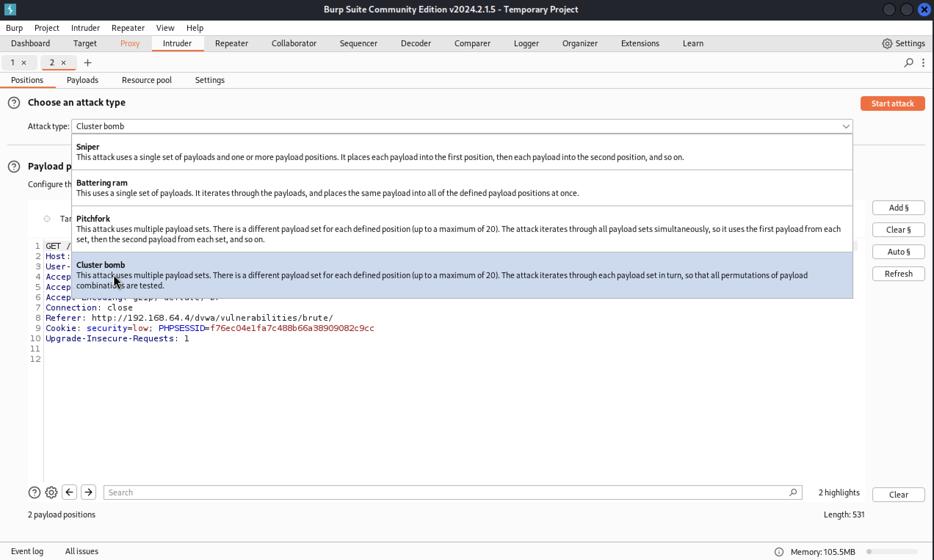Toggle the Target radio indicator near request editor
Image resolution: width=934 pixels, height=560 pixels.
[x=47, y=219]
